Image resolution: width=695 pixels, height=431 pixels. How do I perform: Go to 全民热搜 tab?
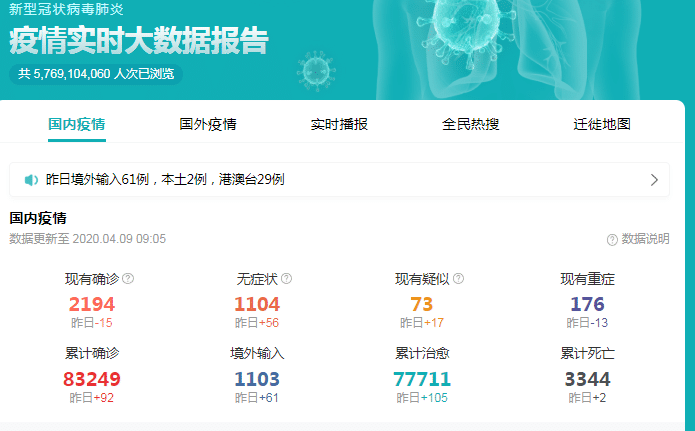tap(471, 125)
